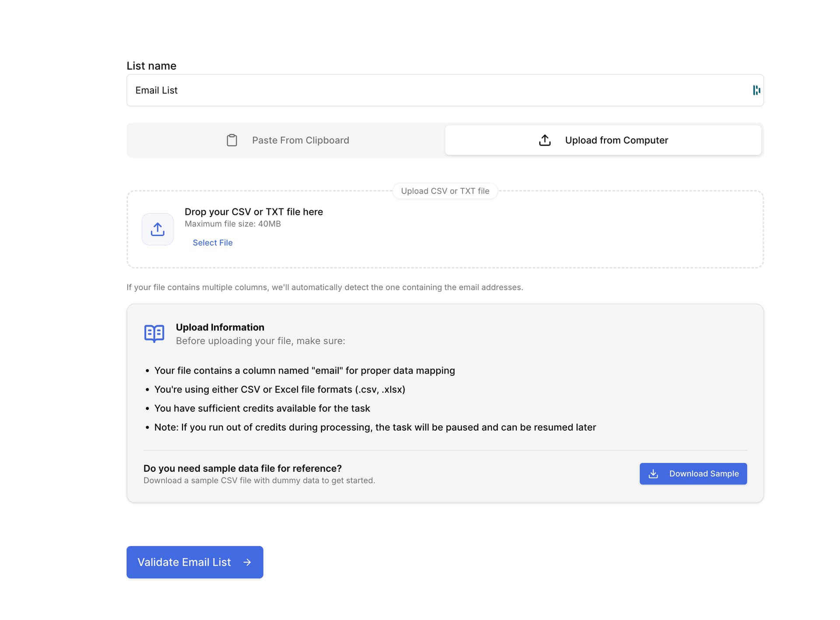The image size is (840, 620).
Task: Click the upload arrow icon in Upload from Computer
Action: coord(545,140)
